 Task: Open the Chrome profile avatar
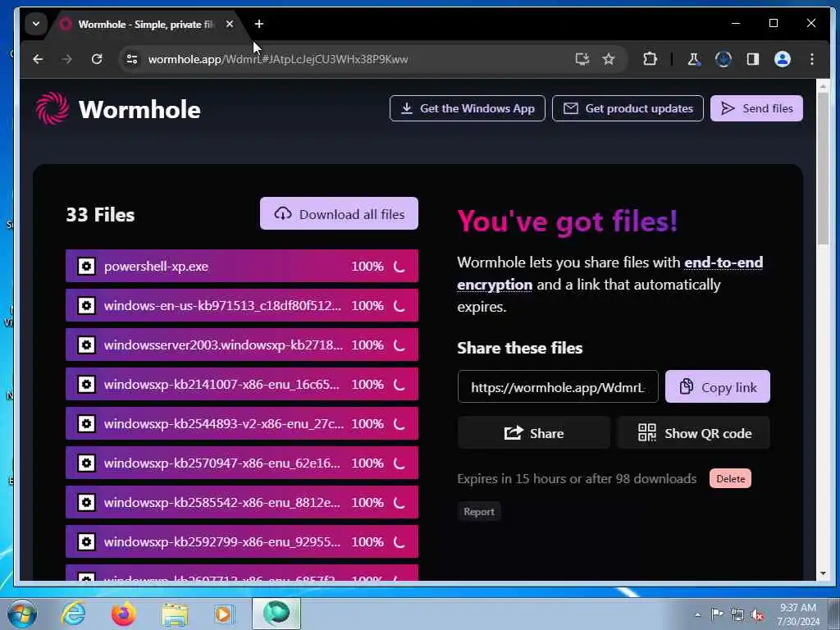pyautogui.click(x=782, y=59)
